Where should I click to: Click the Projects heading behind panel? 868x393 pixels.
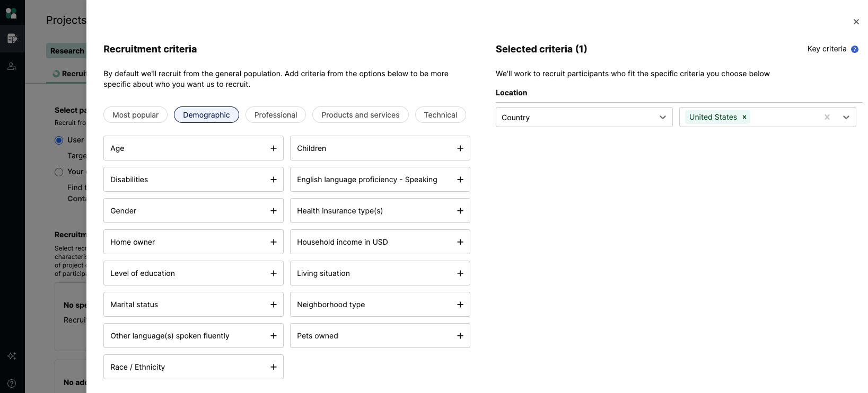coord(66,20)
